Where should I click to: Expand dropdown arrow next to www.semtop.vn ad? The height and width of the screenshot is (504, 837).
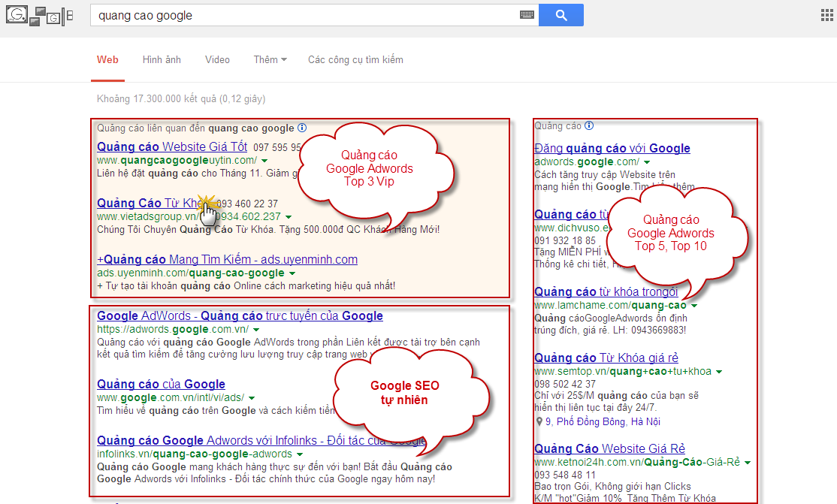click(x=719, y=371)
